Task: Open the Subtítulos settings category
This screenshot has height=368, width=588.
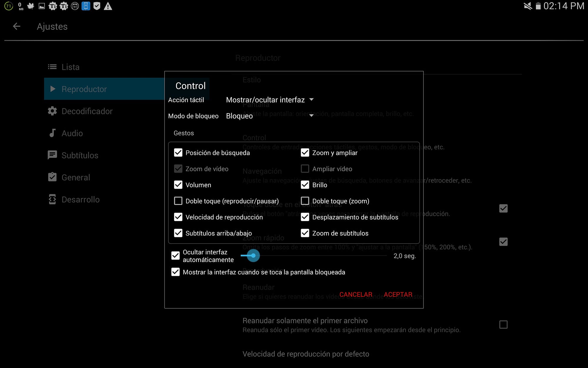Action: (x=104, y=155)
